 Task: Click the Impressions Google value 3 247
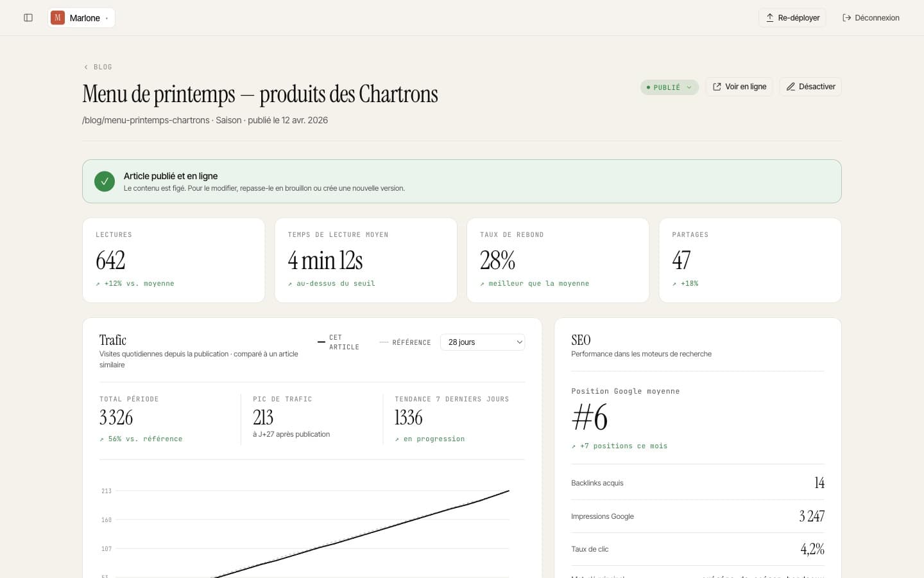coord(812,516)
